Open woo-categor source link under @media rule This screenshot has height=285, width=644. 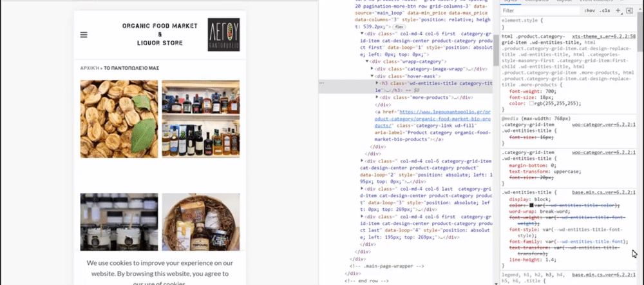coord(604,124)
